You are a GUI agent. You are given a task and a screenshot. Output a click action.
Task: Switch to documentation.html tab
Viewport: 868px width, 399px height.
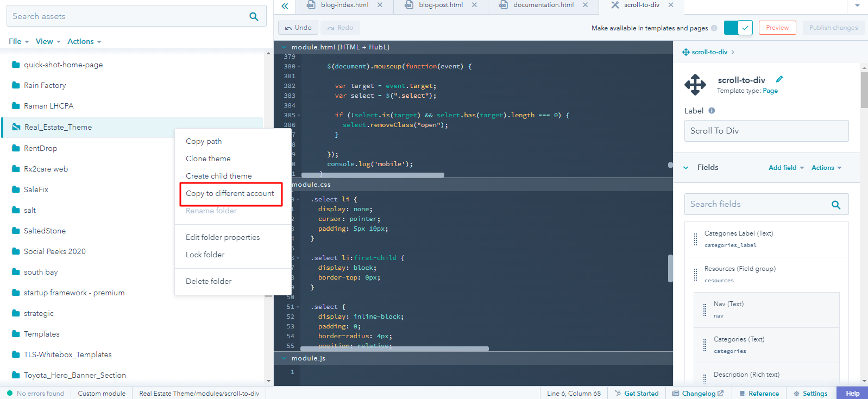pyautogui.click(x=543, y=5)
